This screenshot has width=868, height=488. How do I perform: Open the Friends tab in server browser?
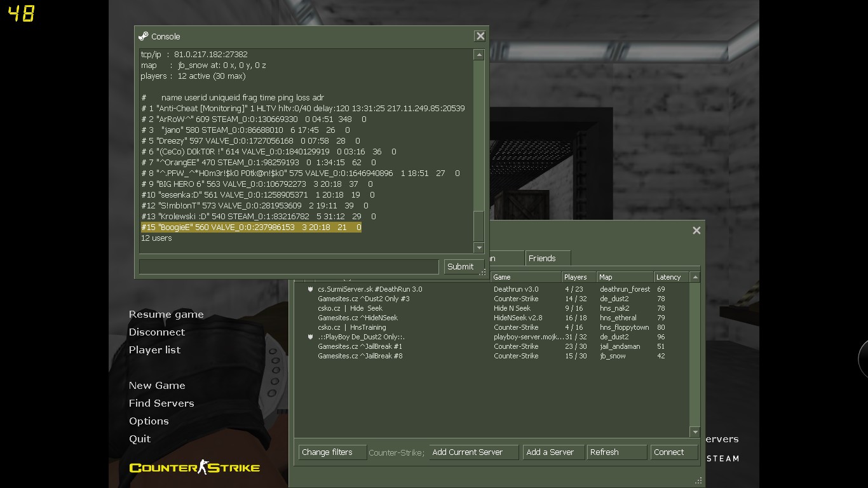pyautogui.click(x=547, y=258)
